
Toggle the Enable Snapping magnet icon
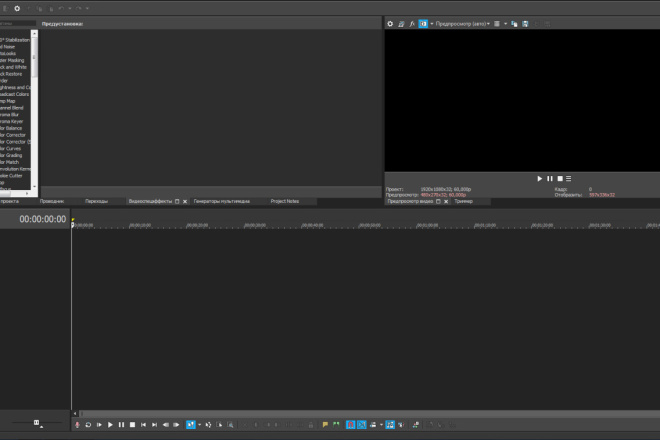click(x=350, y=425)
